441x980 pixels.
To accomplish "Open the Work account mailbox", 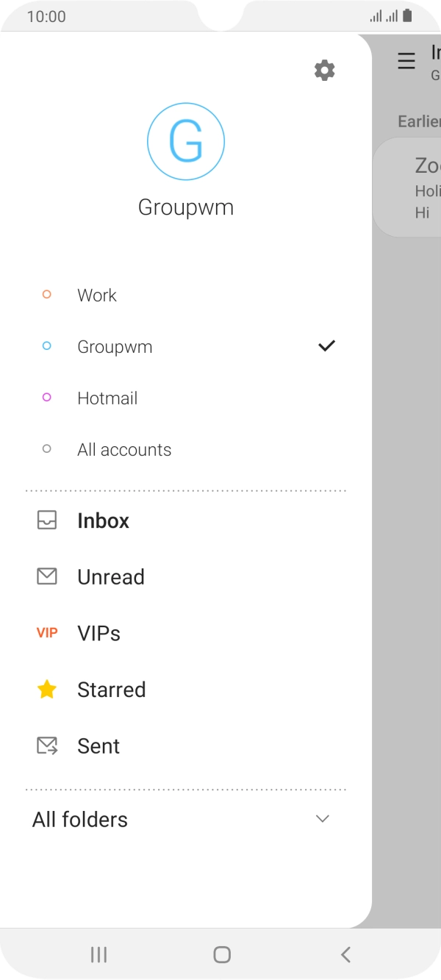I will click(96, 295).
